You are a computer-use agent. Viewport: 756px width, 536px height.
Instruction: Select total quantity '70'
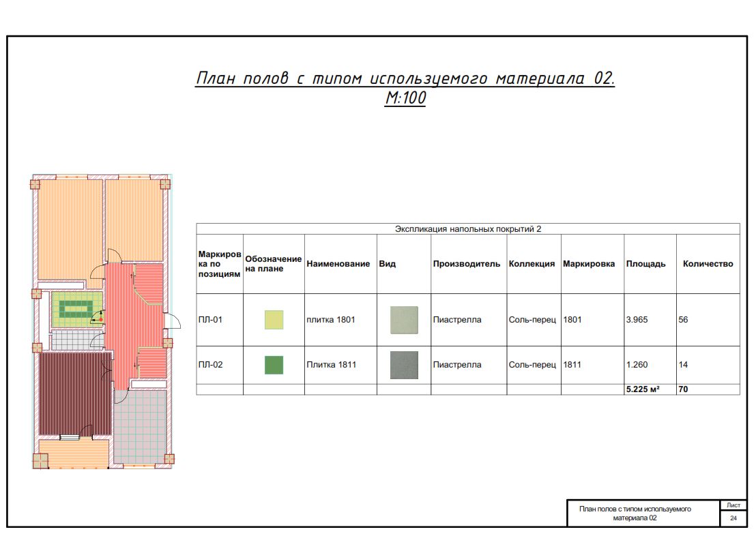click(x=683, y=389)
